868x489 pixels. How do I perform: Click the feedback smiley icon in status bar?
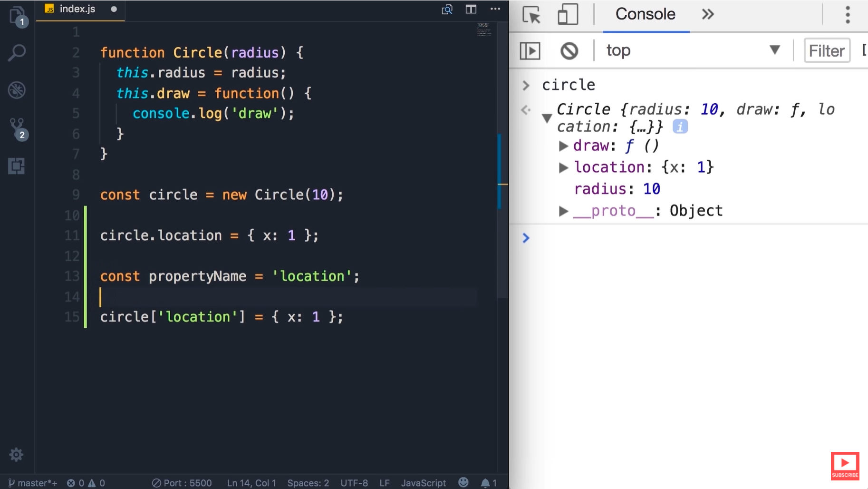point(463,482)
